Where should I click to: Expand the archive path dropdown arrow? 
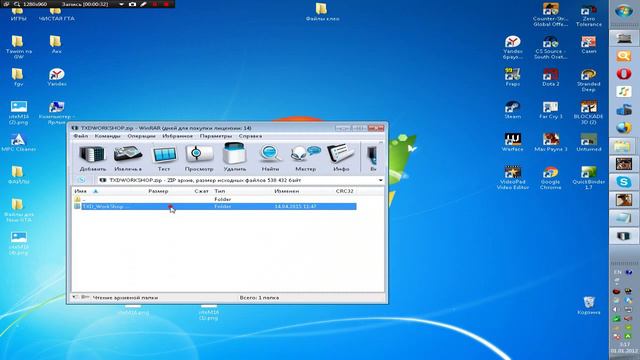[380, 180]
